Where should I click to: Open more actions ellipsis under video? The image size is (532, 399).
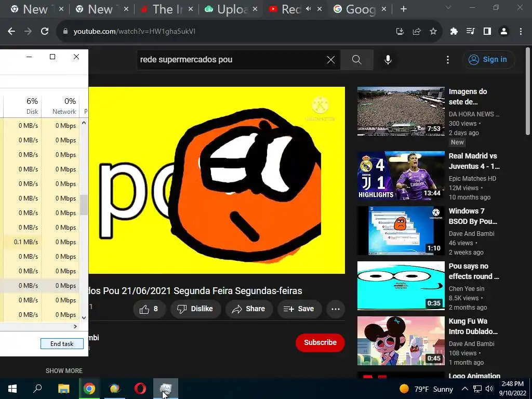336,309
